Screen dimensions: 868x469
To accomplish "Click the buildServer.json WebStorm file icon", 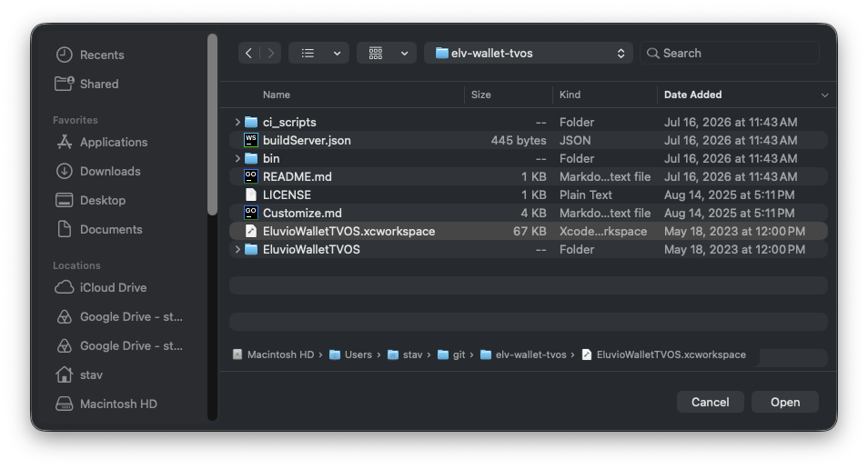I will tap(251, 140).
